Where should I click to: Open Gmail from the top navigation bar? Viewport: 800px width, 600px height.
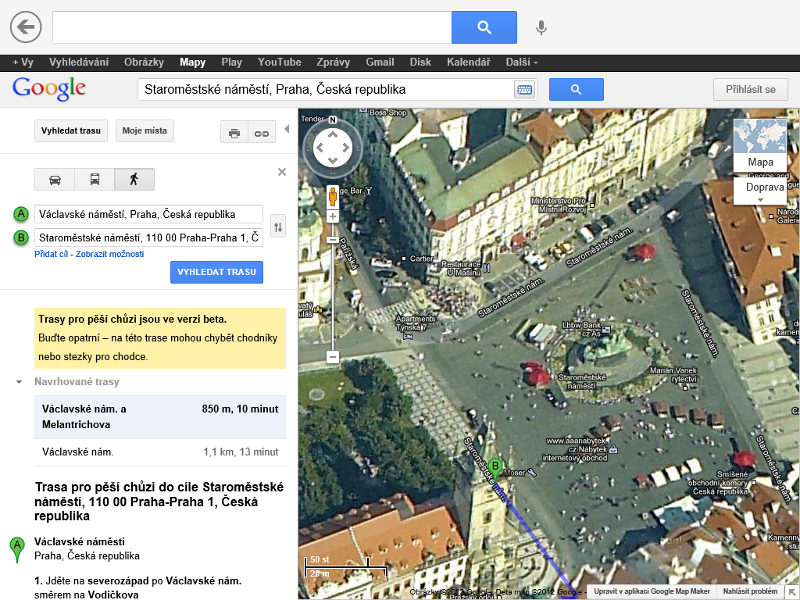point(380,62)
